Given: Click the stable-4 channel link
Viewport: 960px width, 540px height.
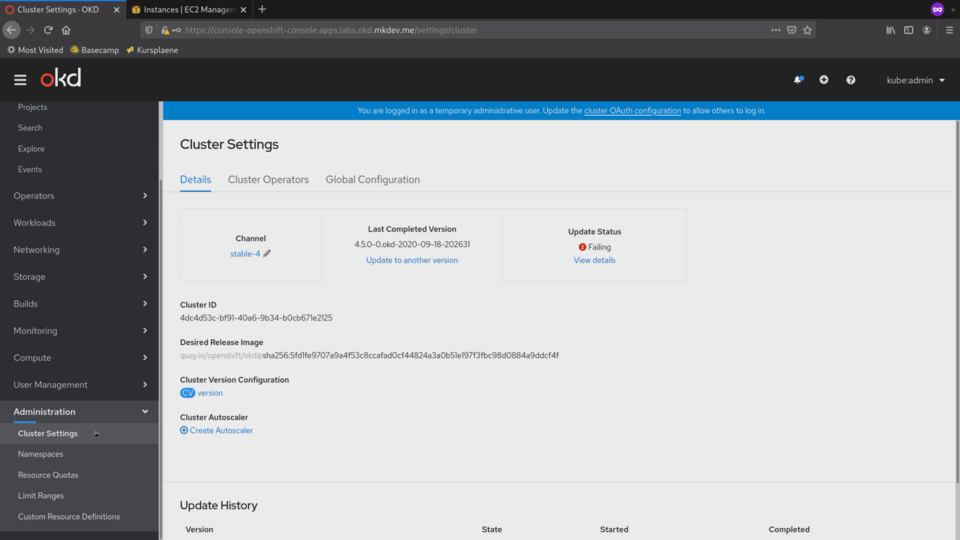Looking at the screenshot, I should pos(245,253).
